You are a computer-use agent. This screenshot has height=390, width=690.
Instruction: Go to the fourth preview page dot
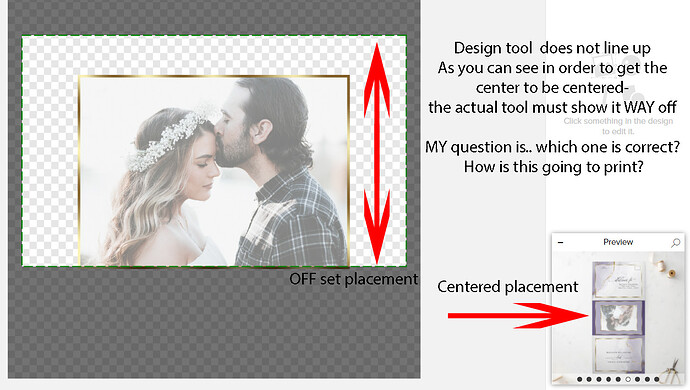[609, 379]
